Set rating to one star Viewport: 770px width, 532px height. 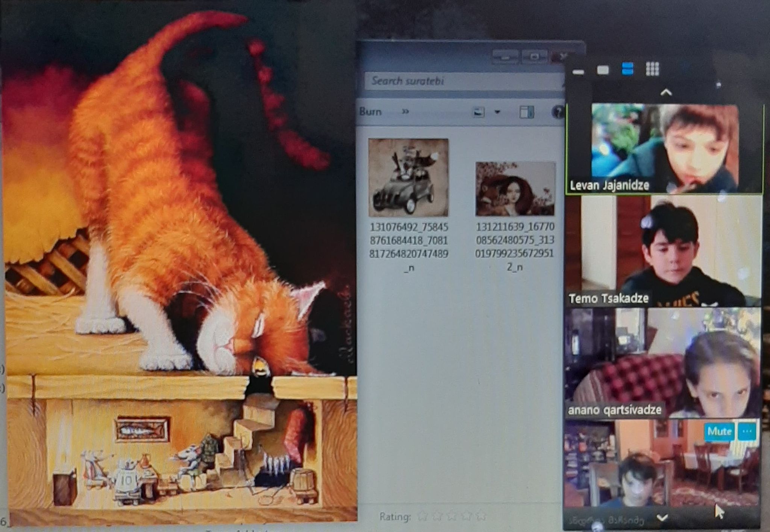point(423,516)
